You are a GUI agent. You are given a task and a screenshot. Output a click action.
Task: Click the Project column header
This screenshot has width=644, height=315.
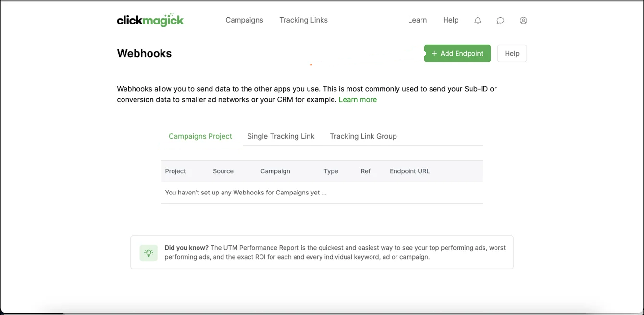coord(175,171)
